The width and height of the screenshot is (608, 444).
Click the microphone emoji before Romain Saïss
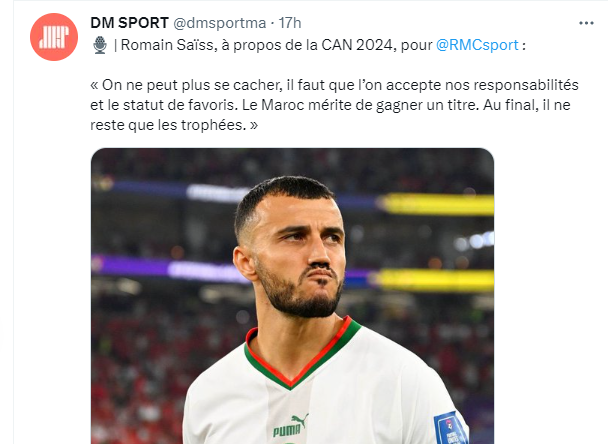(x=100, y=45)
